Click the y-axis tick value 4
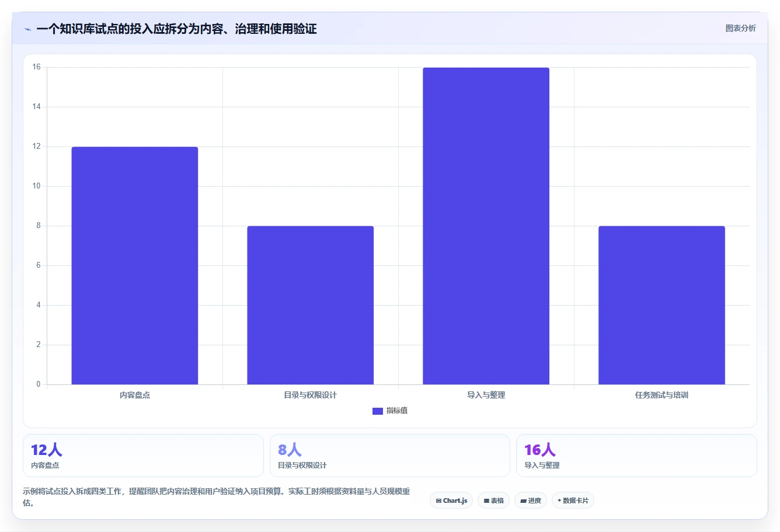The image size is (780, 532). point(39,305)
